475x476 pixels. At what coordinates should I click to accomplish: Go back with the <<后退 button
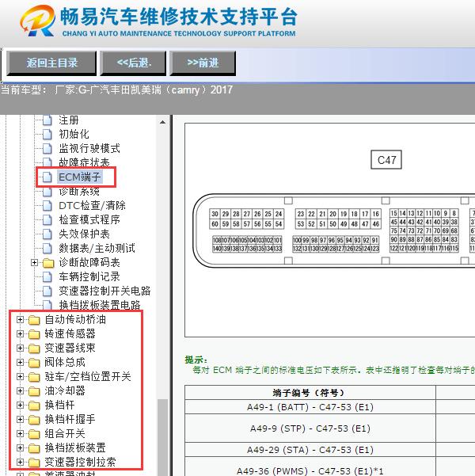133,63
